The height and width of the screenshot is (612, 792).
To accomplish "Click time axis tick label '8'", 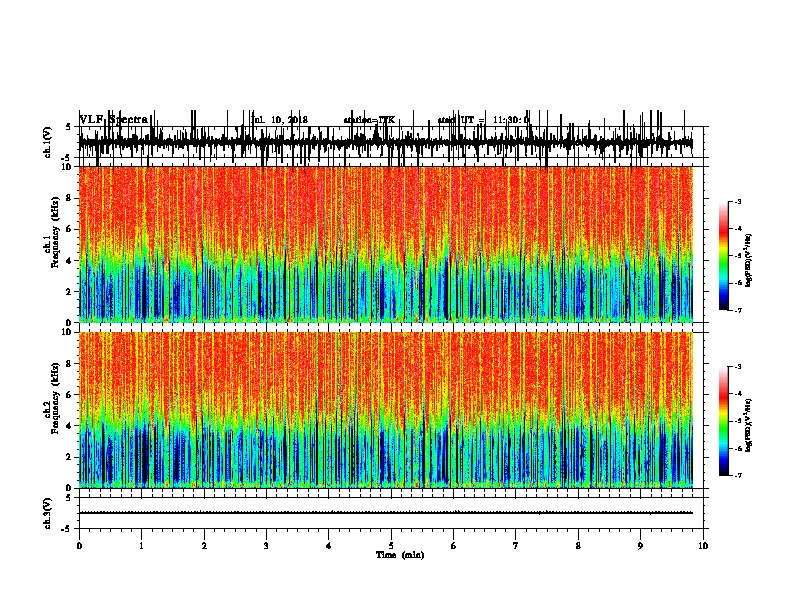I will pyautogui.click(x=578, y=546).
